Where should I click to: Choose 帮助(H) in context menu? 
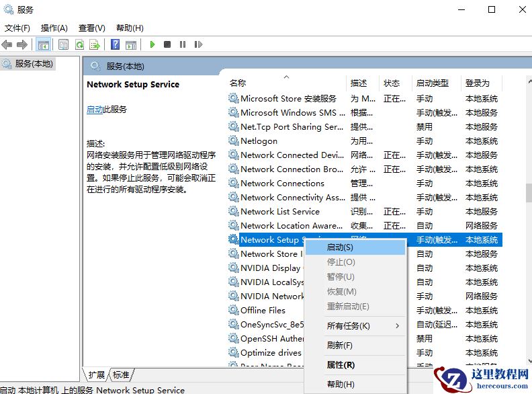[x=355, y=385]
